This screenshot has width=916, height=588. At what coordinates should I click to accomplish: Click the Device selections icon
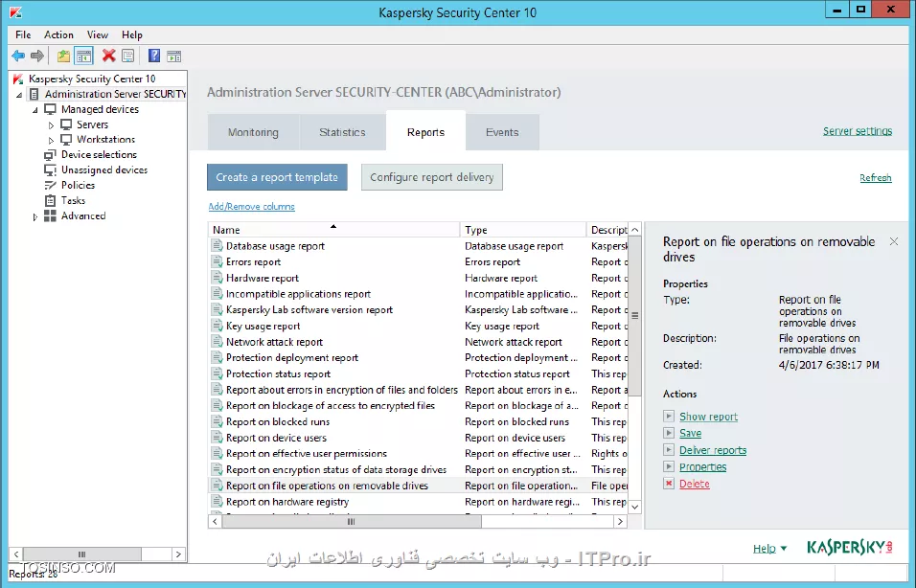pos(50,155)
